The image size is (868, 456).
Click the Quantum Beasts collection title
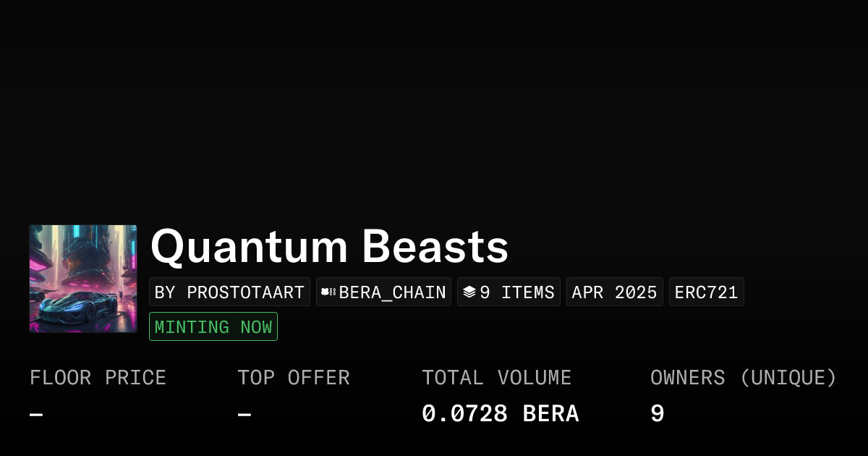click(329, 247)
